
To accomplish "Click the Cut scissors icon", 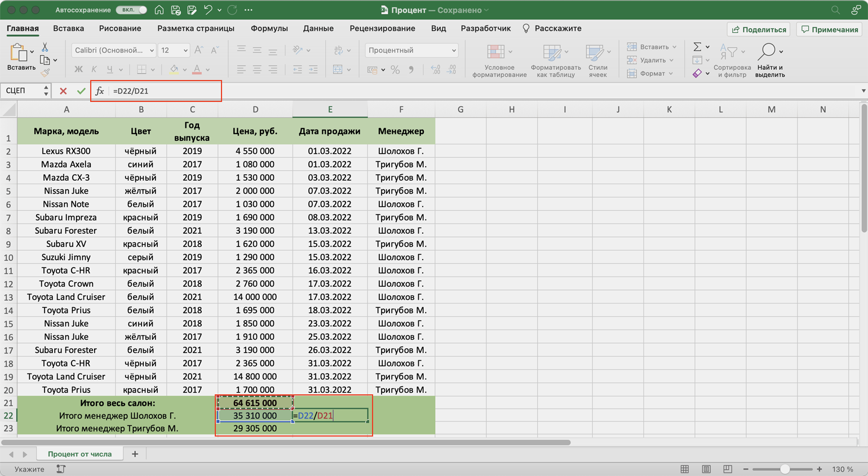I will tap(45, 47).
